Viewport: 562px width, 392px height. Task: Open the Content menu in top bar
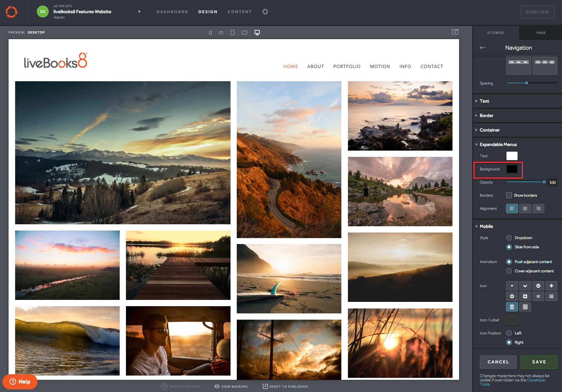[239, 12]
